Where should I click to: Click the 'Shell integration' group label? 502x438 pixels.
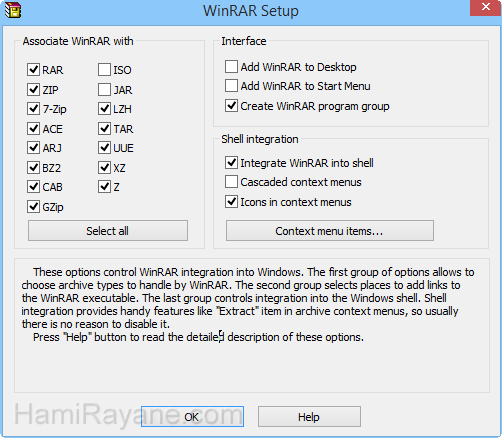[260, 139]
